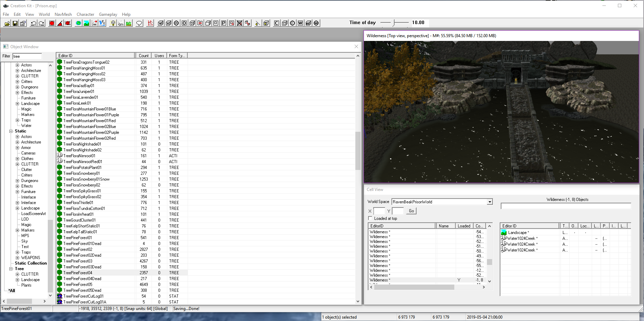Focus the Filter text field

(27, 56)
